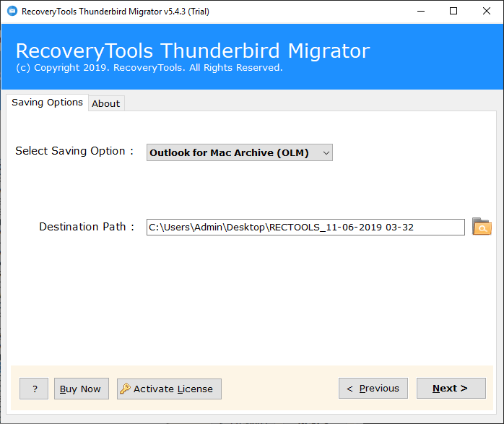Minimize the Thunderbird Migrator window

point(421,12)
